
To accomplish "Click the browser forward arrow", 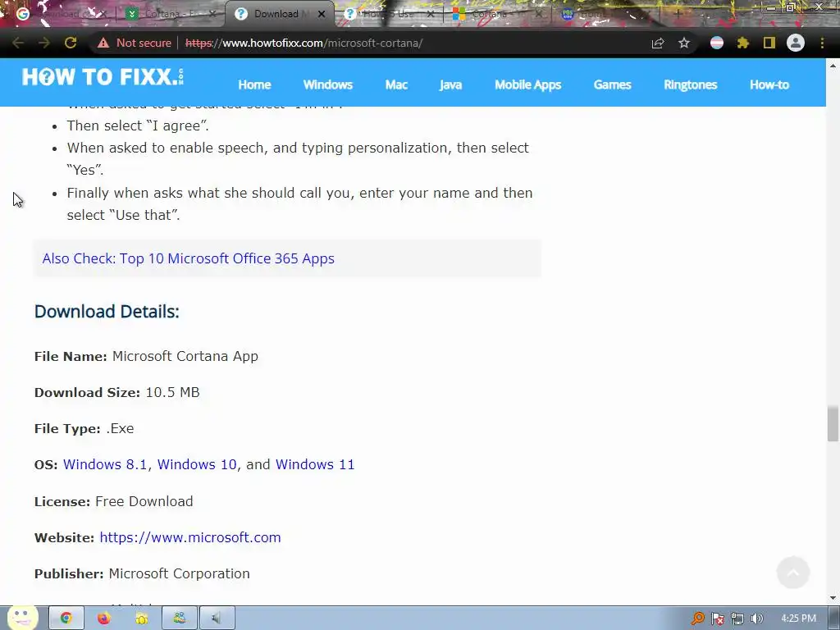I will pos(44,43).
